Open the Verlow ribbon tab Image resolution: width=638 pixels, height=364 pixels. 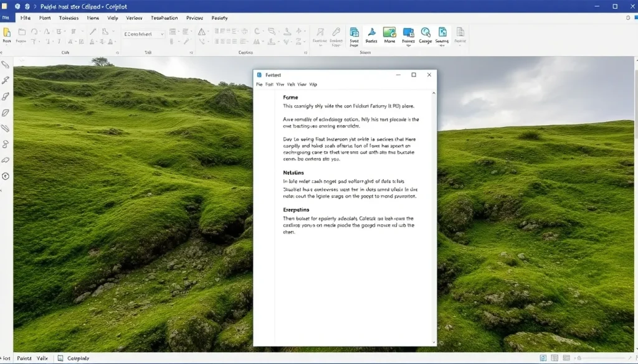[134, 18]
